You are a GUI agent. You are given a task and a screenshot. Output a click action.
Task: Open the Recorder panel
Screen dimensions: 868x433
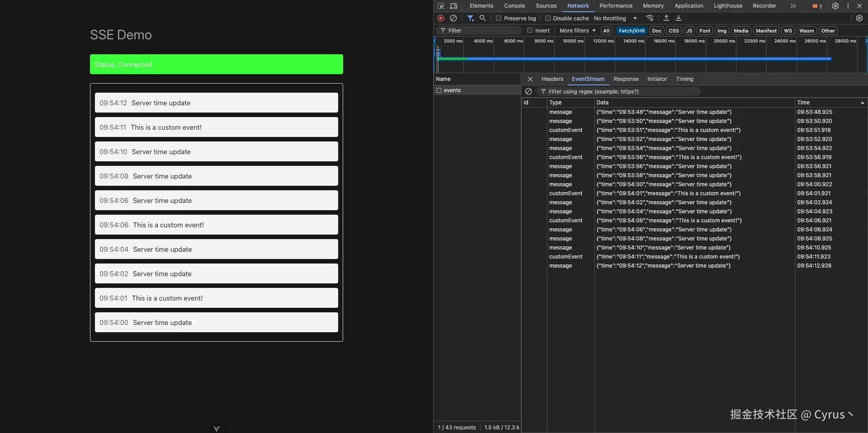pyautogui.click(x=764, y=6)
